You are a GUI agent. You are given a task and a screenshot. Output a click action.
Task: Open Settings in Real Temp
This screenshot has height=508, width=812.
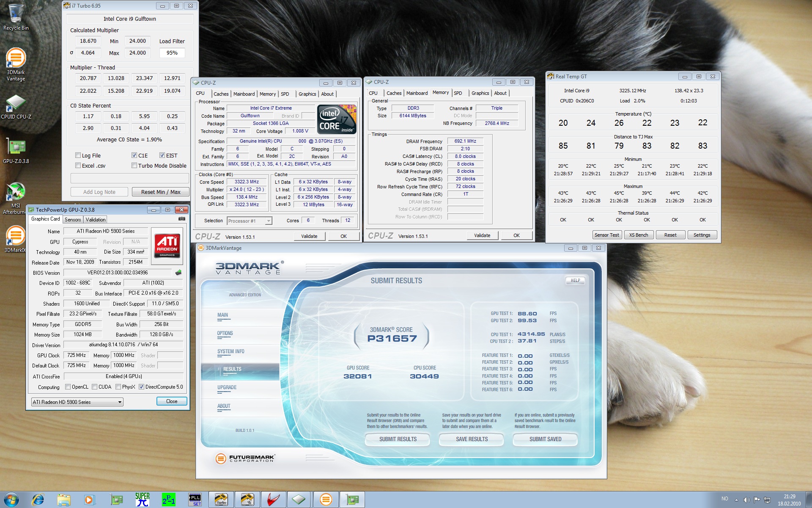702,235
